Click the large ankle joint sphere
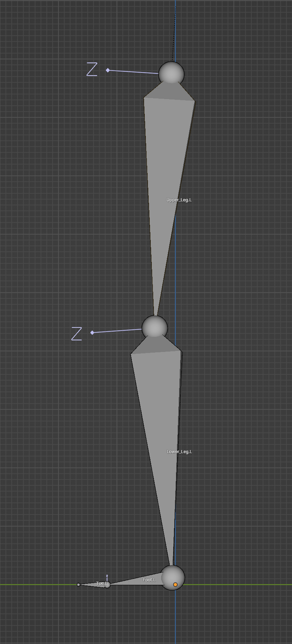 click(169, 574)
